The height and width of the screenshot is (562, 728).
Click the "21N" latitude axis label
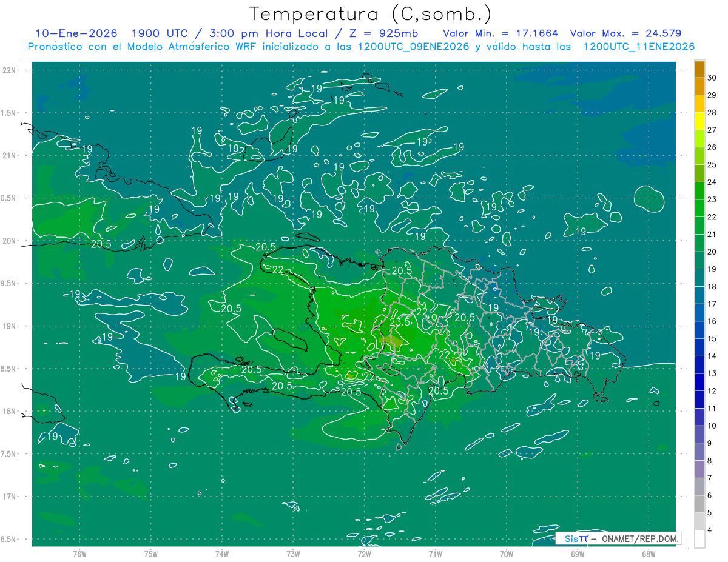(x=9, y=155)
